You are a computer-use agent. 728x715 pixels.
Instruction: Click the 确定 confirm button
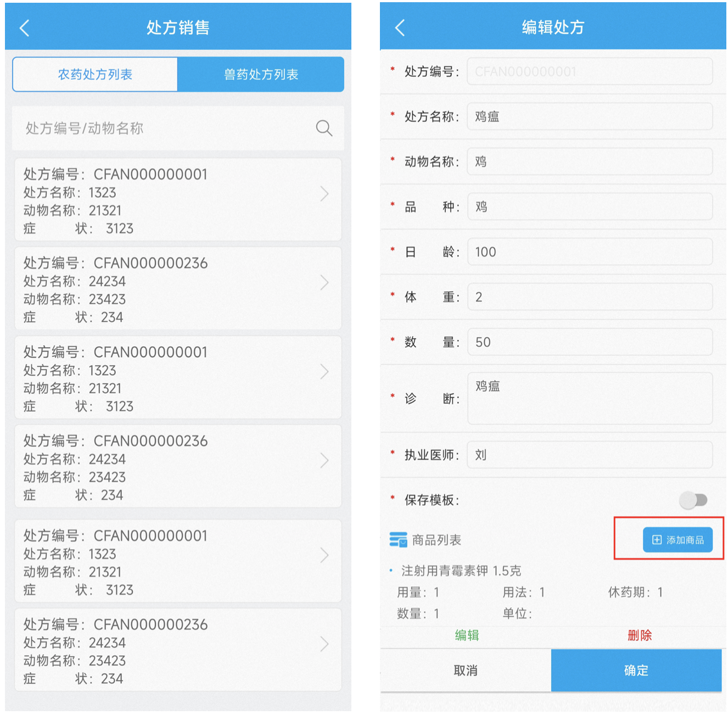636,671
